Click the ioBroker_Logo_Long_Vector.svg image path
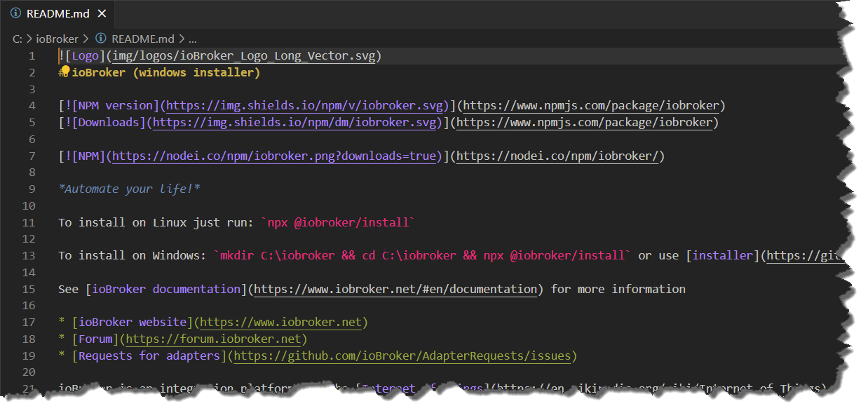868x413 pixels. tap(243, 56)
